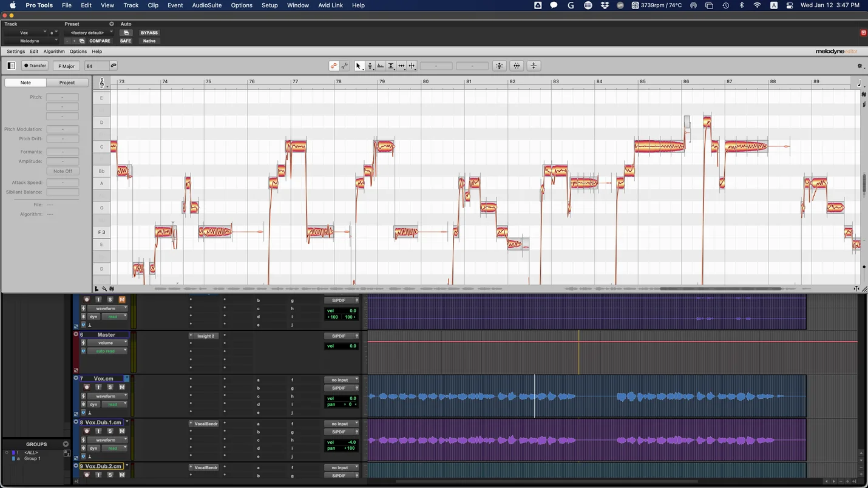Switch to the Note tab
Viewport: 868px width, 488px height.
(25, 83)
